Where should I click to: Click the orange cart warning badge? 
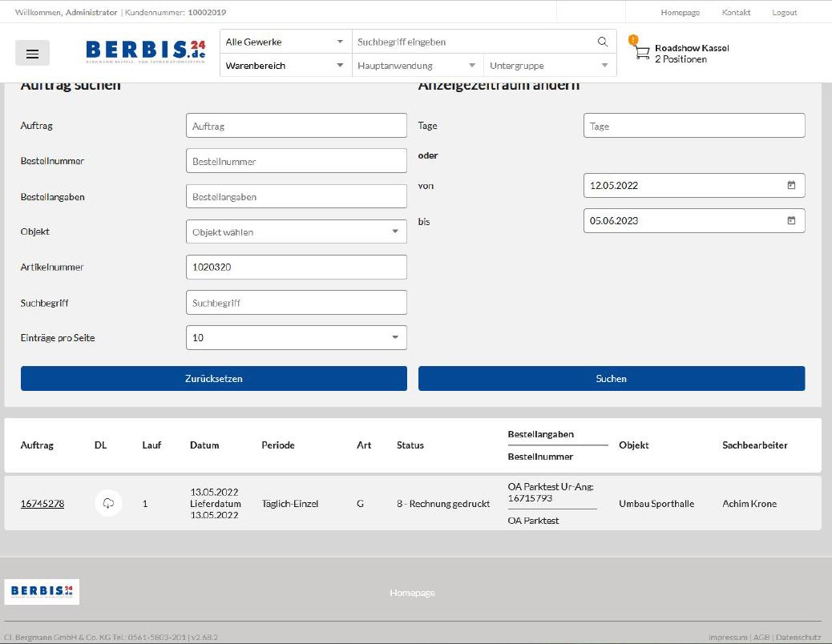point(633,39)
